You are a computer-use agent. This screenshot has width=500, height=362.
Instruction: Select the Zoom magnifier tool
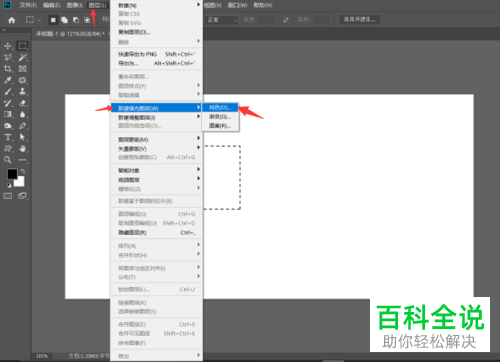[x=8, y=160]
